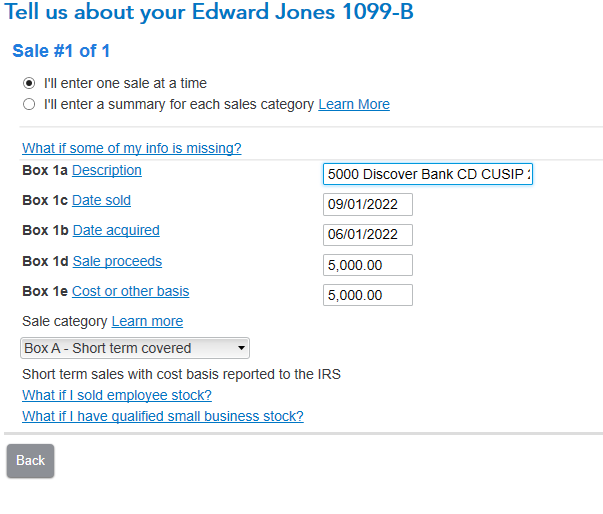The width and height of the screenshot is (603, 514).
Task: Open the Box 1a Description help link
Action: point(107,170)
